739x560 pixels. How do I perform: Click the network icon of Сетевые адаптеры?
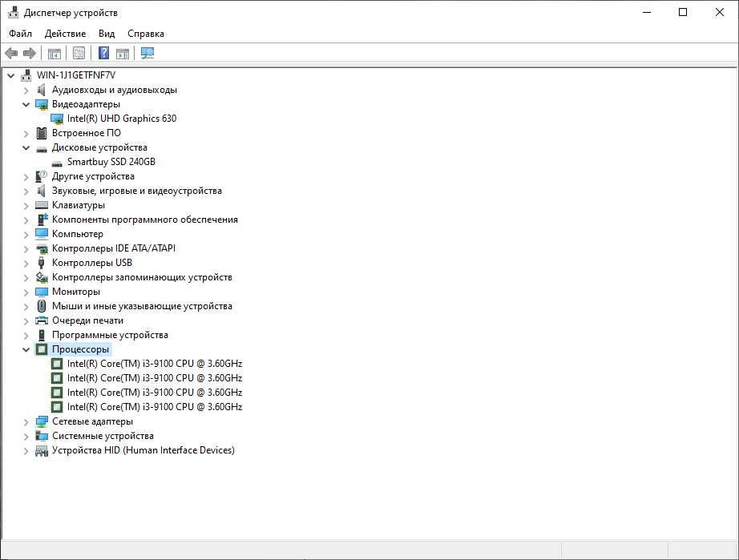pos(42,421)
